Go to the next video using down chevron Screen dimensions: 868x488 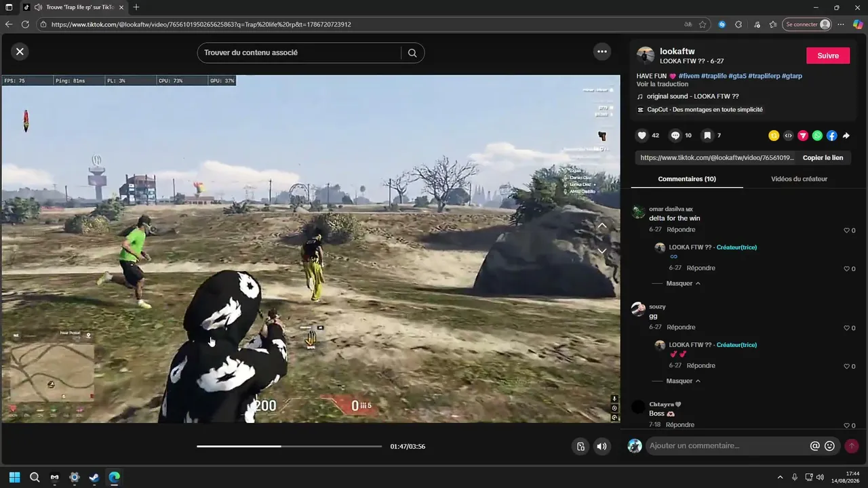pyautogui.click(x=601, y=250)
